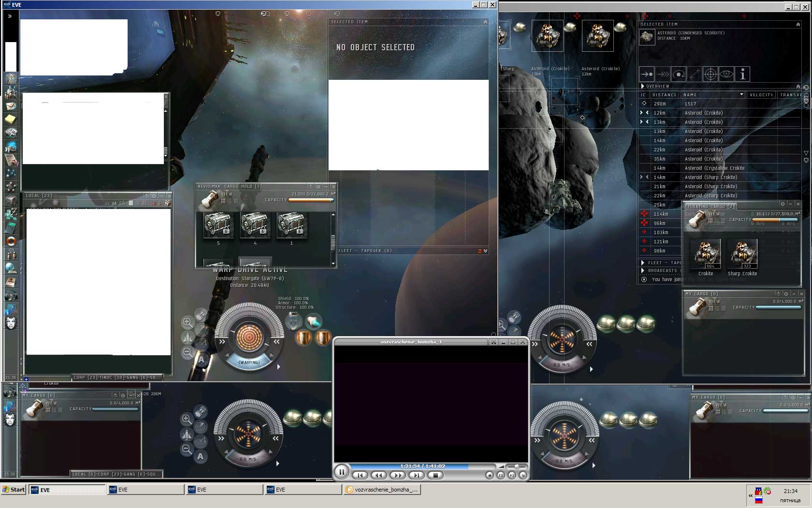
Task: Expand the Broadcasts section triangle
Action: point(642,270)
